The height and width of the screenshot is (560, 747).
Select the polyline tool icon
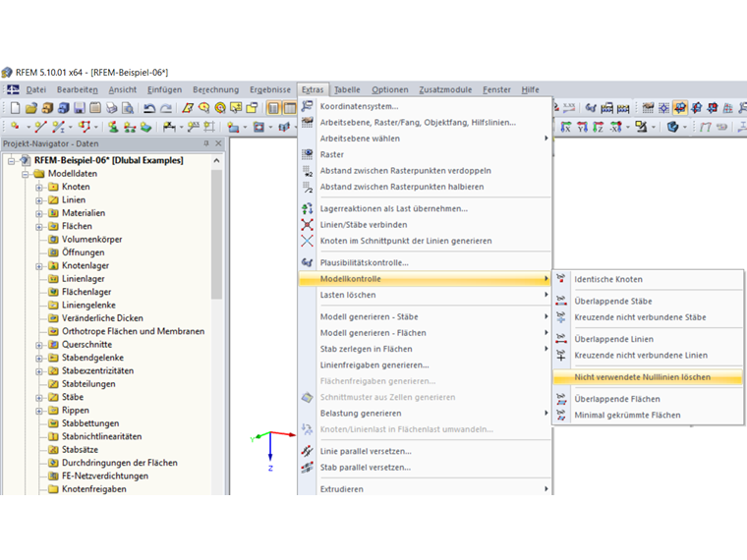[x=85, y=127]
